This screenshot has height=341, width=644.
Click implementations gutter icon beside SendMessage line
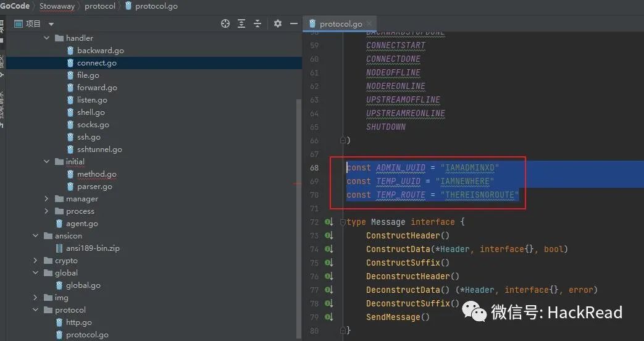pyautogui.click(x=328, y=318)
